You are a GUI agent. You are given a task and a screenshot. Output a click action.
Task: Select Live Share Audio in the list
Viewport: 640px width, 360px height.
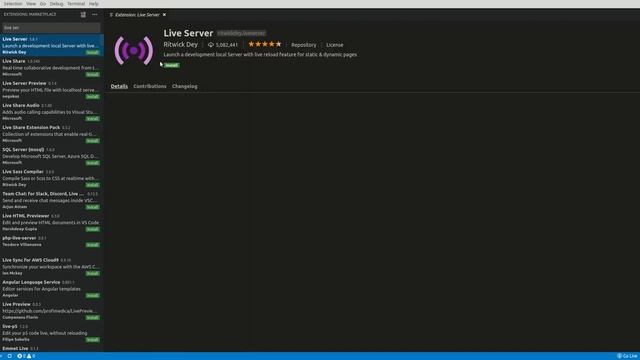pyautogui.click(x=51, y=111)
